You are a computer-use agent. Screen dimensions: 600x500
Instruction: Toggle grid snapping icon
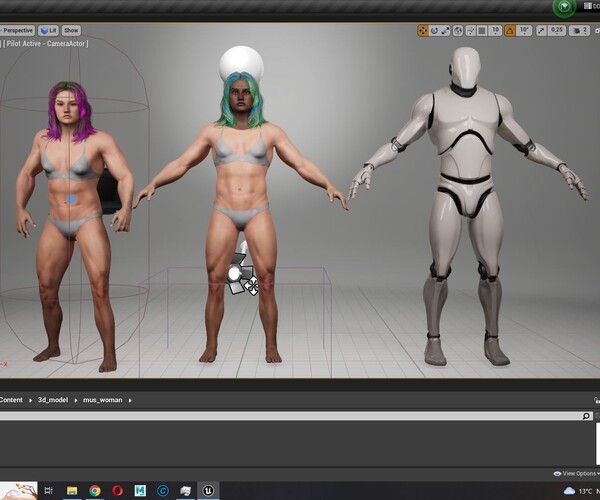coord(482,31)
